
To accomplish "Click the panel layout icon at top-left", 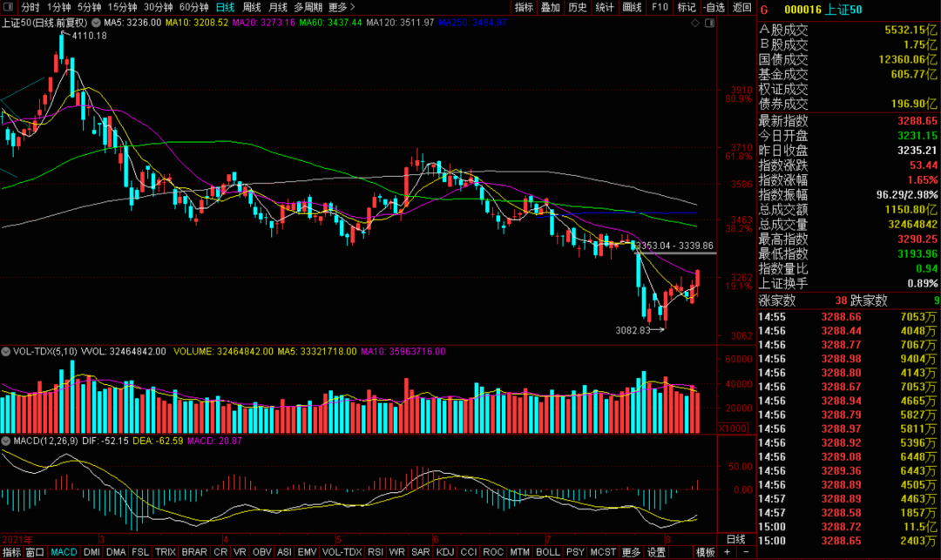I will [10, 7].
